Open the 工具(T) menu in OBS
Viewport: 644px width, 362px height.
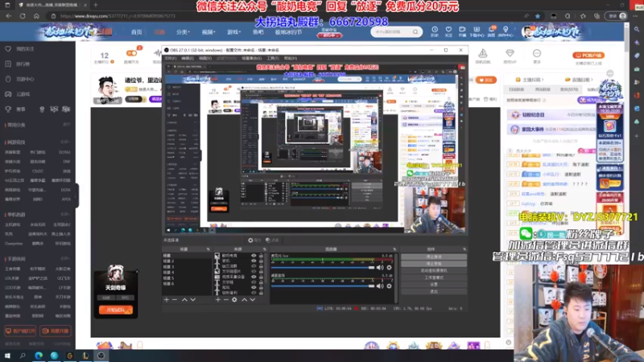click(273, 58)
